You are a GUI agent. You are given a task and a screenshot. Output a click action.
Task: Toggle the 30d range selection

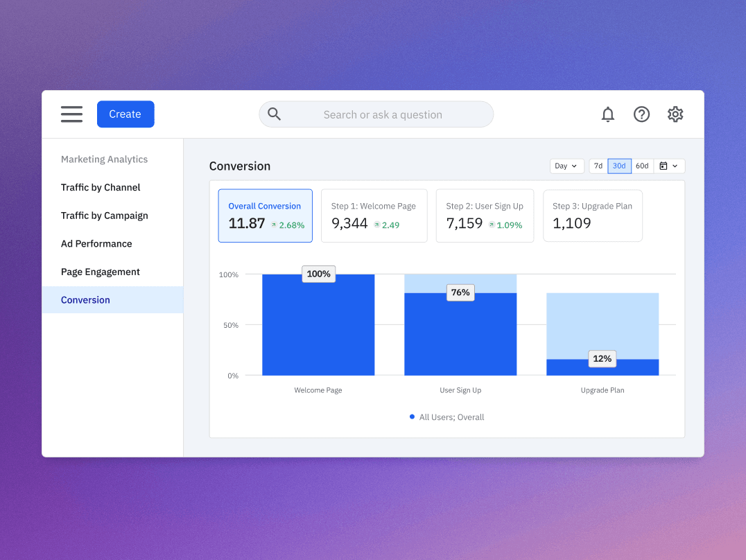[x=619, y=166]
